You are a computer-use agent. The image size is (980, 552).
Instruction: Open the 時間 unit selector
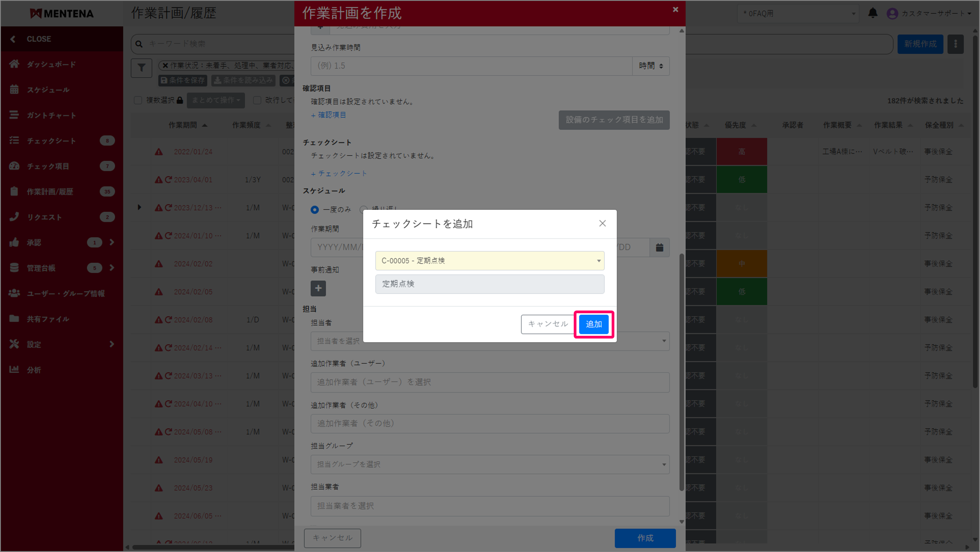[650, 66]
